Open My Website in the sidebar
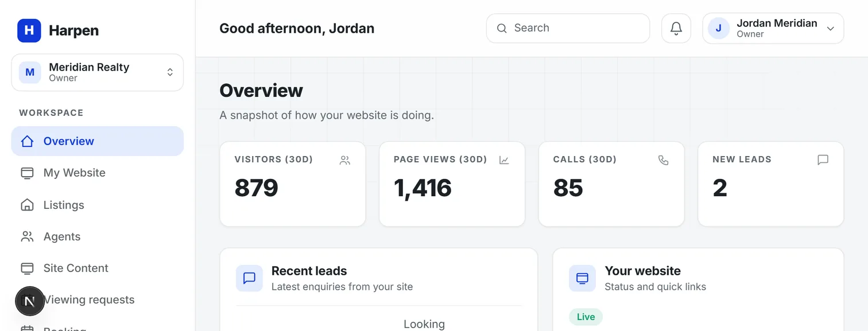The width and height of the screenshot is (868, 331). click(98, 173)
